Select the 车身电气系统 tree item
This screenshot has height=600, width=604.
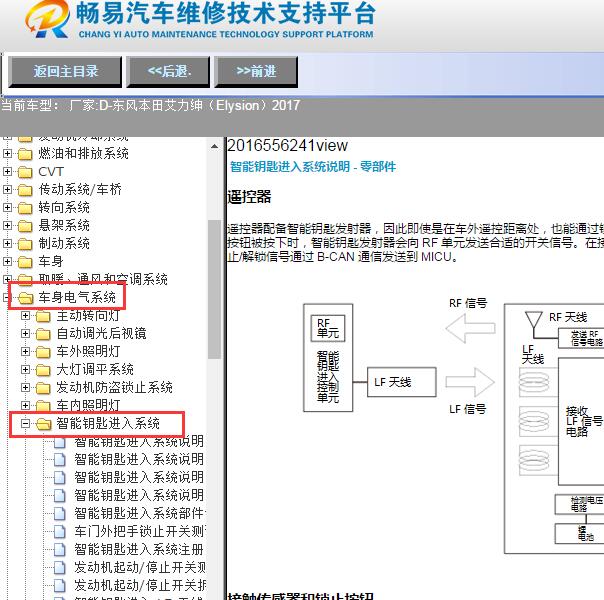coord(77,297)
